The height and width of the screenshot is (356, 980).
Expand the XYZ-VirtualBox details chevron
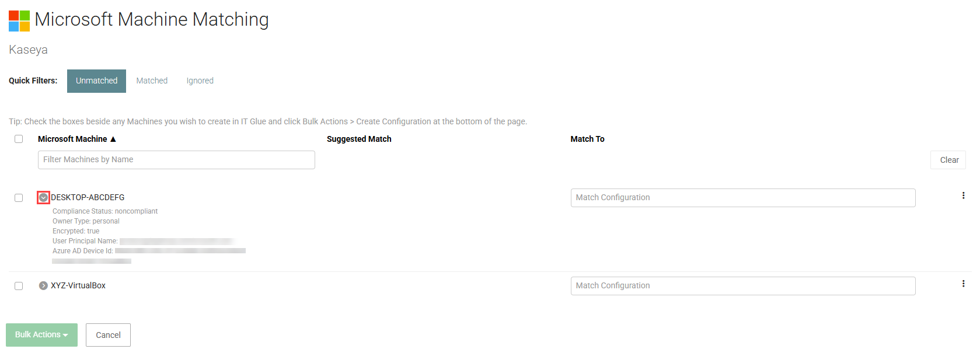point(43,285)
